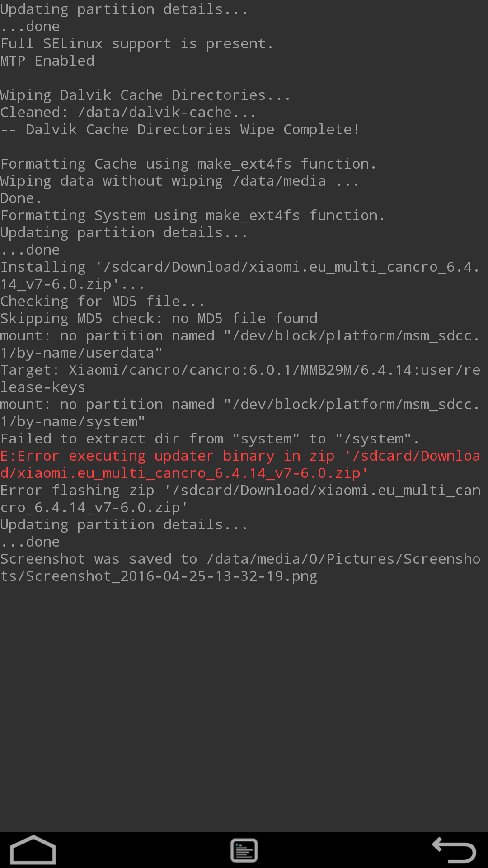Select 'Wiping Dalvik Cache Directories...' text
488x868 pixels.
pos(145,95)
